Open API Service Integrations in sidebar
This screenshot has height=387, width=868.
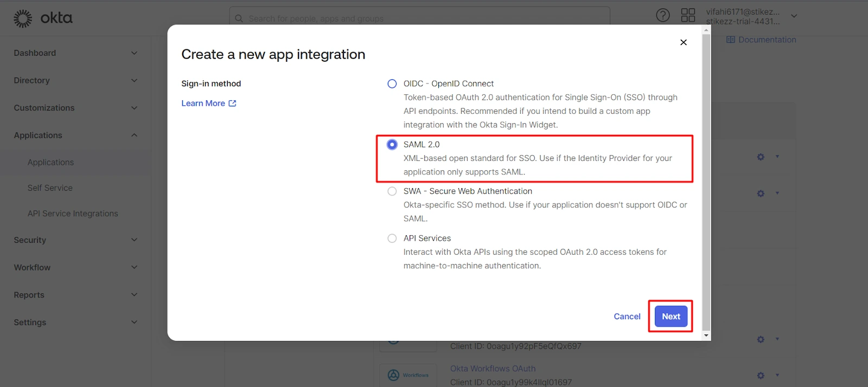73,214
